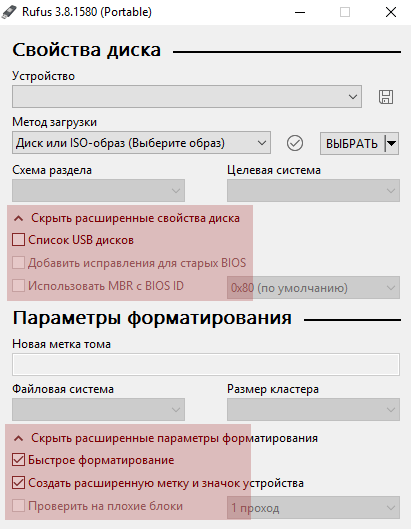Collapse advanced drive properties chevron

pos(19,219)
